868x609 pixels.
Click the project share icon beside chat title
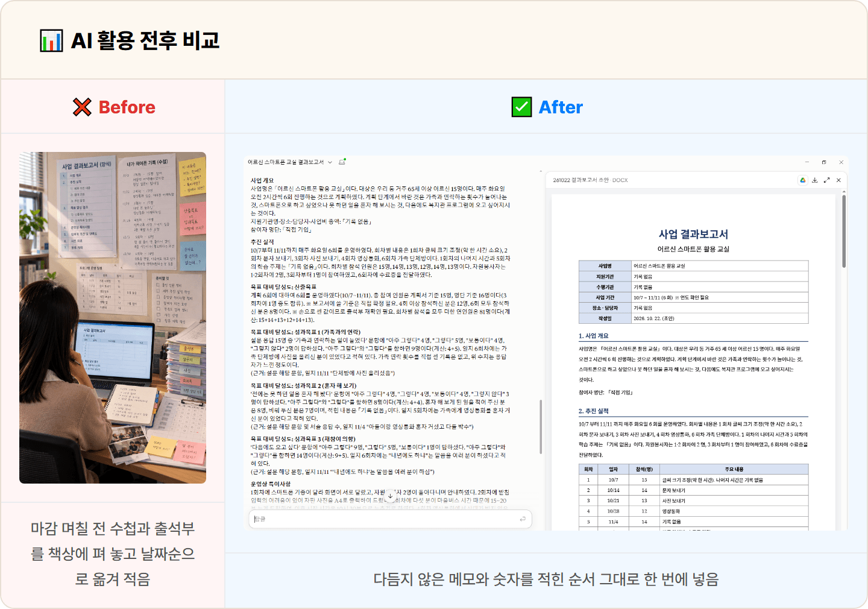342,162
